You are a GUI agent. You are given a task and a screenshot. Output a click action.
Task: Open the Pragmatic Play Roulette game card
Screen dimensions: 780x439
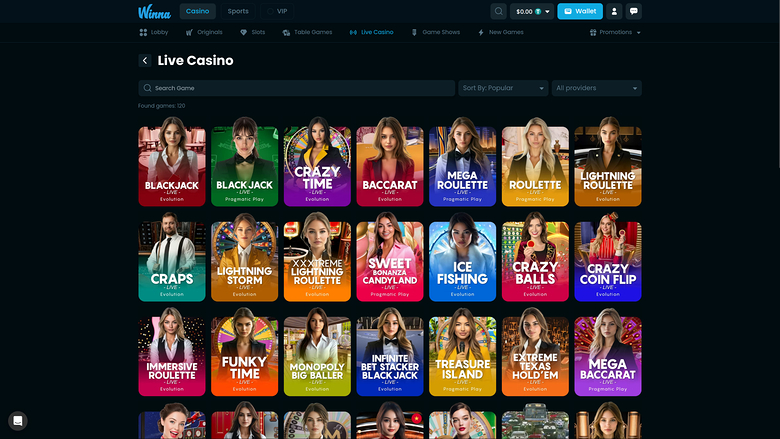(535, 162)
